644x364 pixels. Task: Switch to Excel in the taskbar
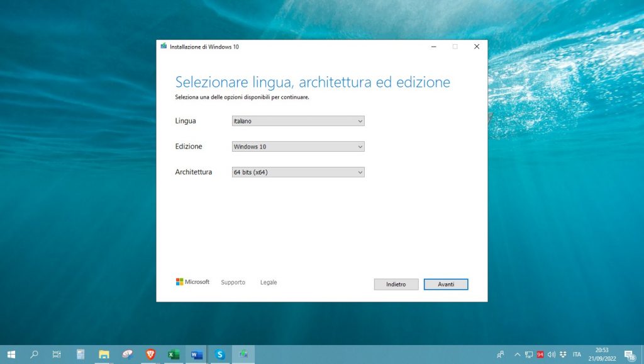point(174,355)
